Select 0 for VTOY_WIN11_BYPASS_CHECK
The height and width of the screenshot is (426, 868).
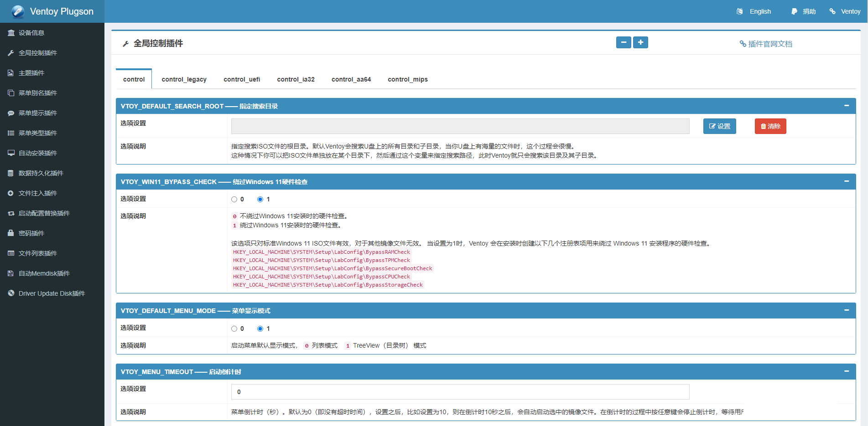tap(234, 199)
